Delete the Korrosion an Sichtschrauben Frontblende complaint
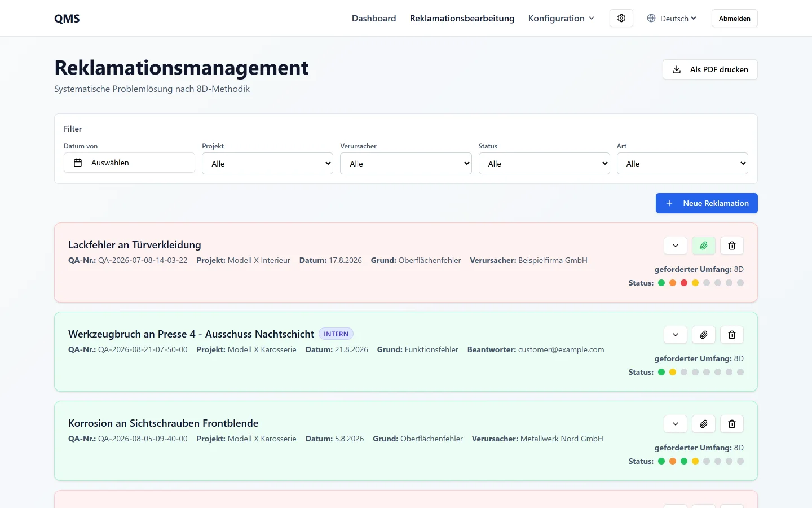 732,424
